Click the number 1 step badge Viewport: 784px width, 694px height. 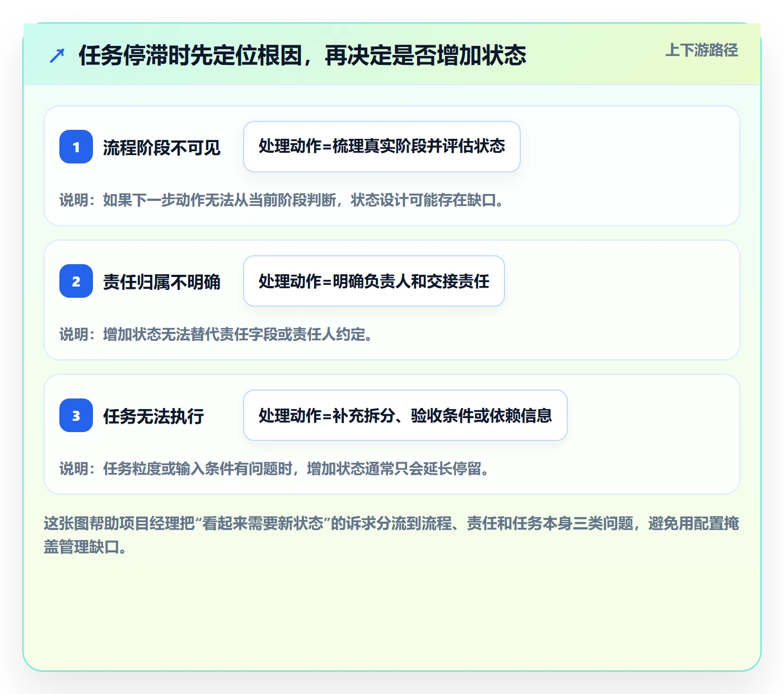click(x=76, y=147)
